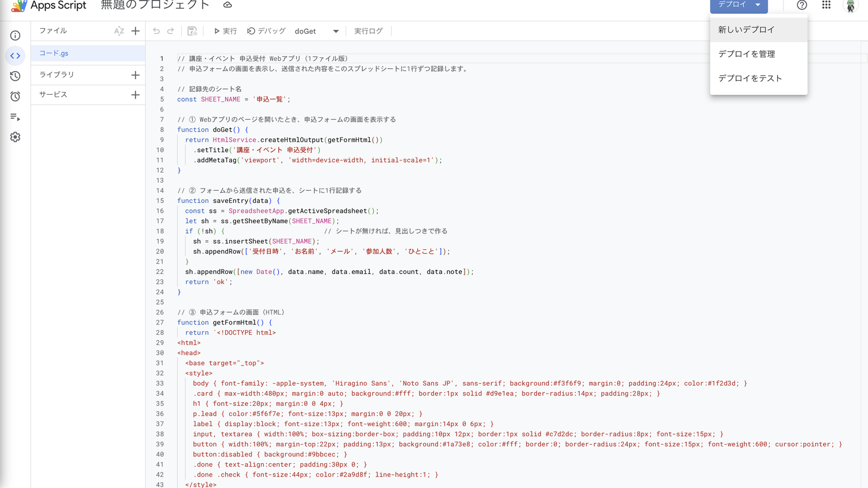Click the ライブラリ section label
This screenshot has width=868, height=488.
(57, 75)
